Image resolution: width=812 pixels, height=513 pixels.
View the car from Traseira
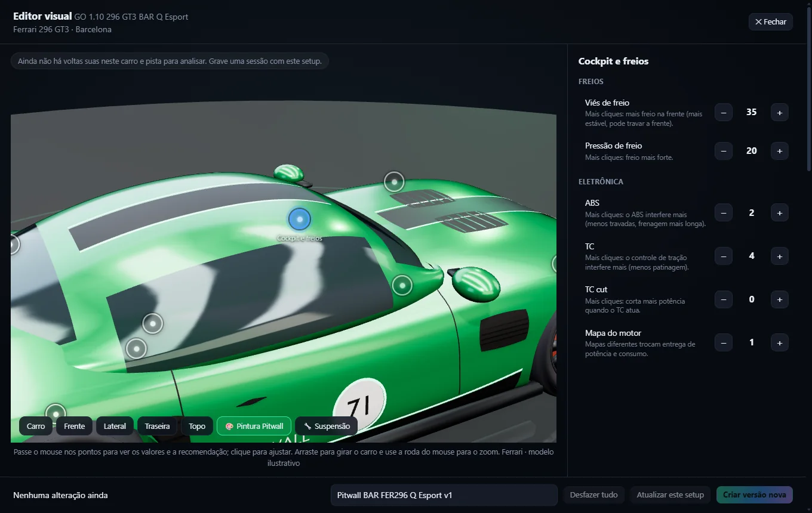(x=157, y=426)
